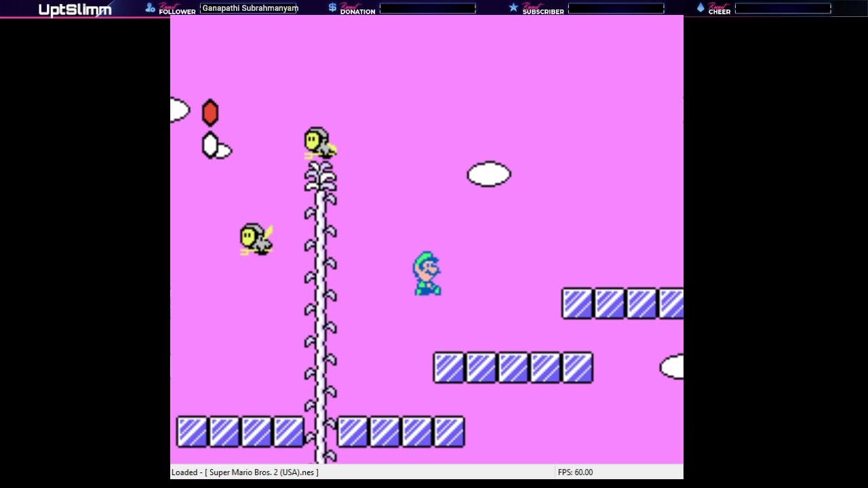The image size is (868, 488).
Task: Click the Beezo enemy flying left of vine
Action: point(256,239)
